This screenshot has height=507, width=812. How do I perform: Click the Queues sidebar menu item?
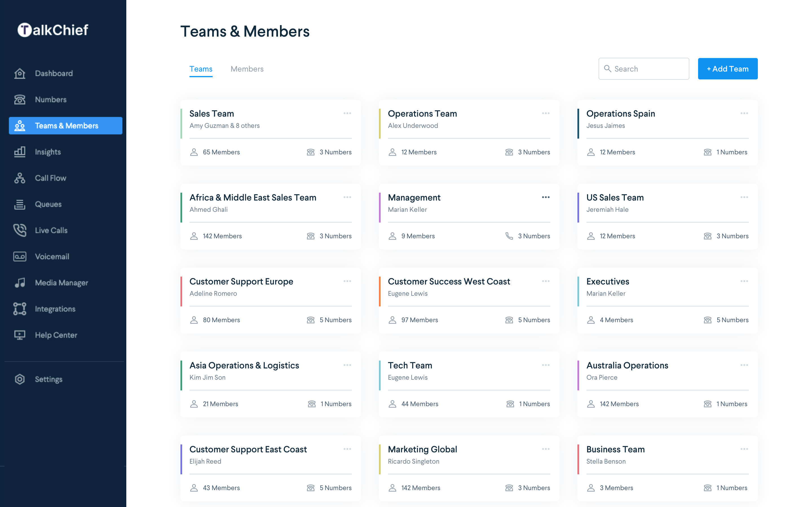click(48, 204)
